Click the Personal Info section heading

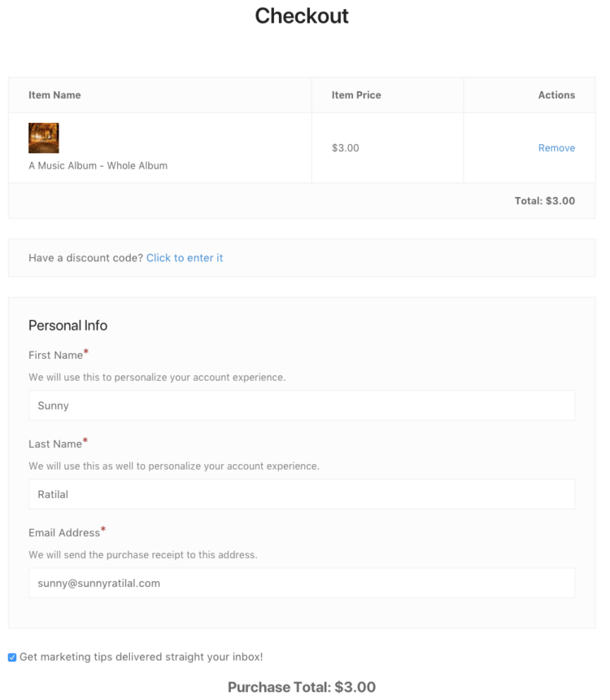tap(68, 326)
